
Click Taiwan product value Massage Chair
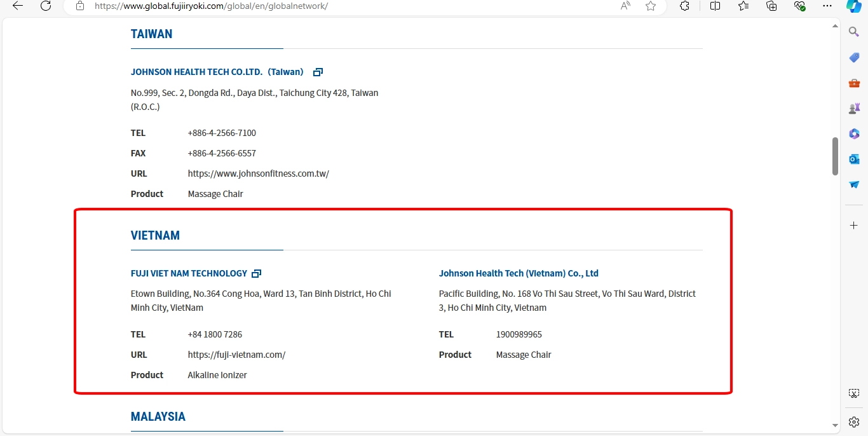point(215,194)
